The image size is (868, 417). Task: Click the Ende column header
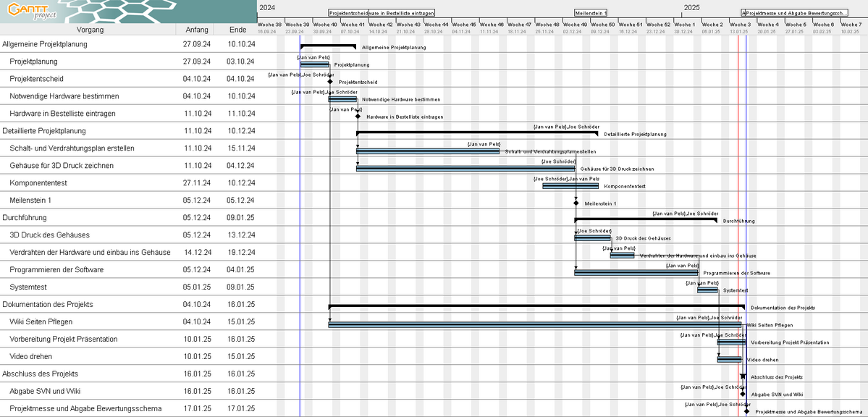point(237,30)
